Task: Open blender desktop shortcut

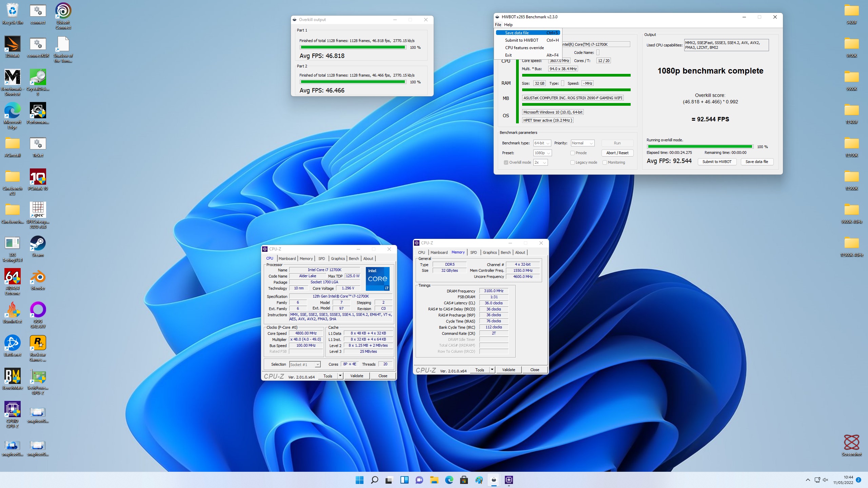Action: tap(38, 280)
